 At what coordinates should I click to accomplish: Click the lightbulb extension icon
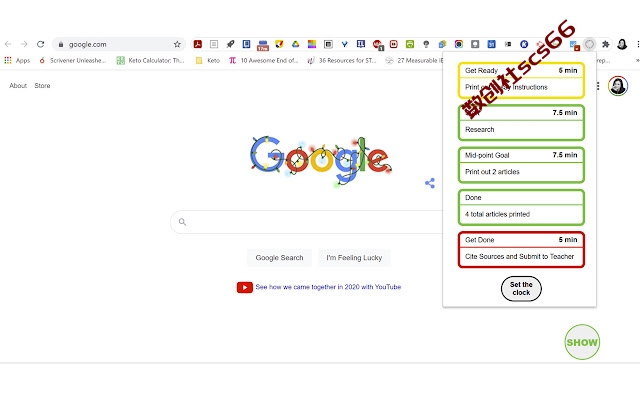[x=426, y=44]
